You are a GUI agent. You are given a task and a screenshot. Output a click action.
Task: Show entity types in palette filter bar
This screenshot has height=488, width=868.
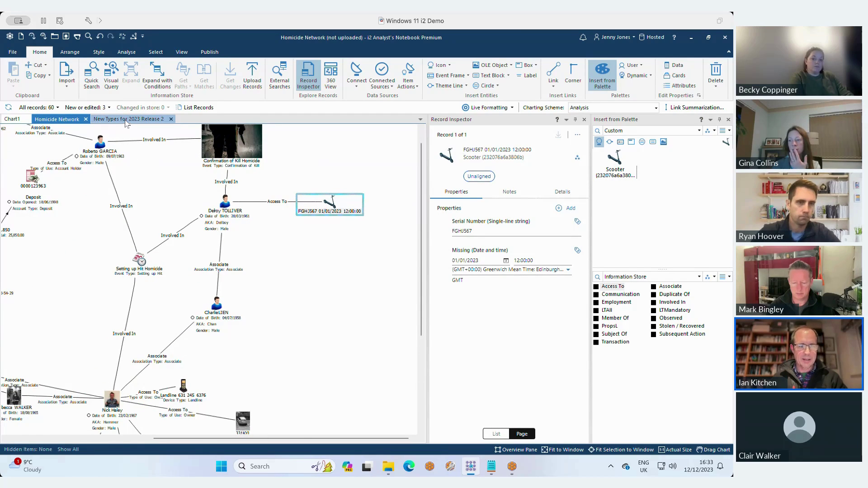point(599,142)
